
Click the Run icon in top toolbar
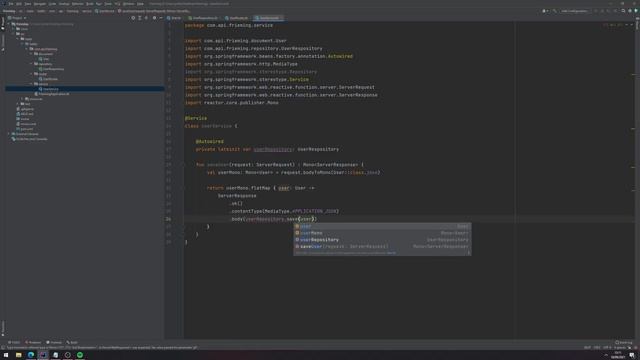coord(596,11)
